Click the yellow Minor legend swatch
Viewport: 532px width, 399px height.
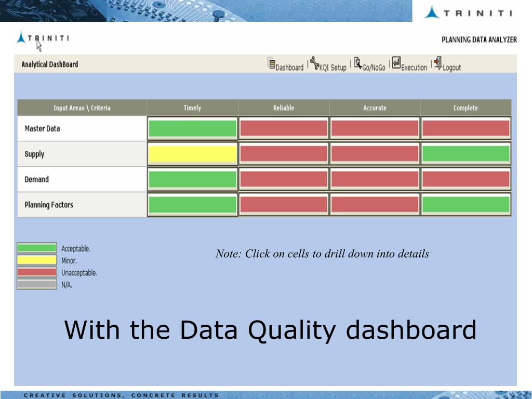(37, 260)
